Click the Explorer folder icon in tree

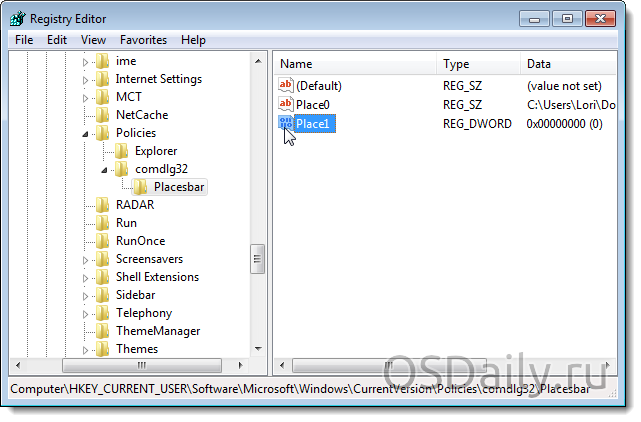tap(122, 151)
